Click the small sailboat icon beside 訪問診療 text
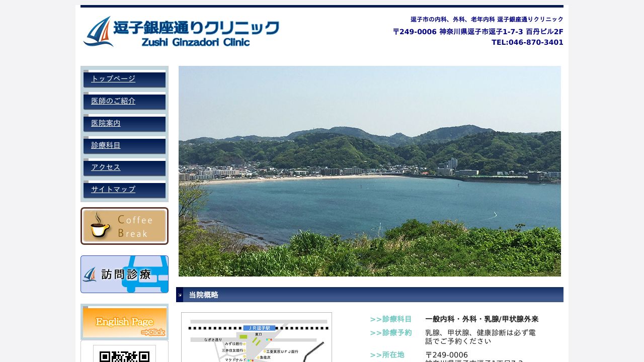 click(90, 275)
